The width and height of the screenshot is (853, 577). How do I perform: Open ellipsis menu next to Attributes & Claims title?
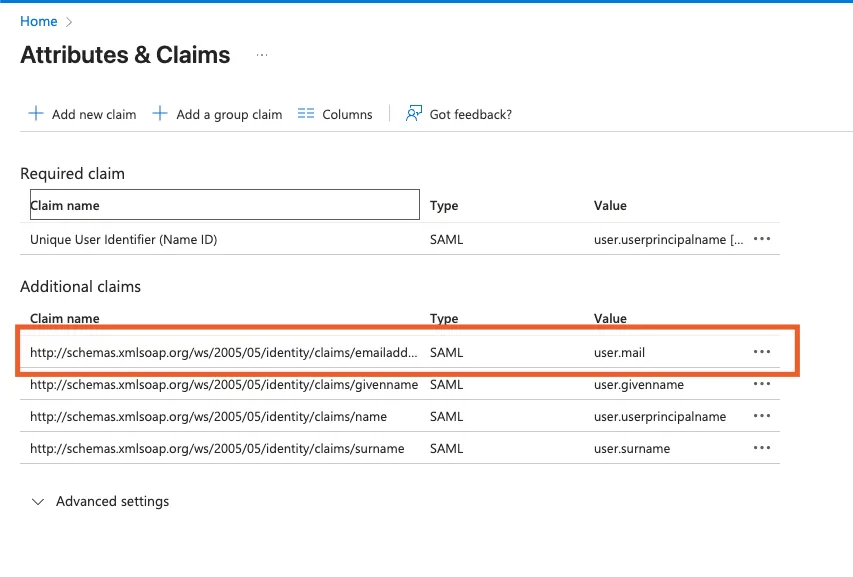click(262, 55)
